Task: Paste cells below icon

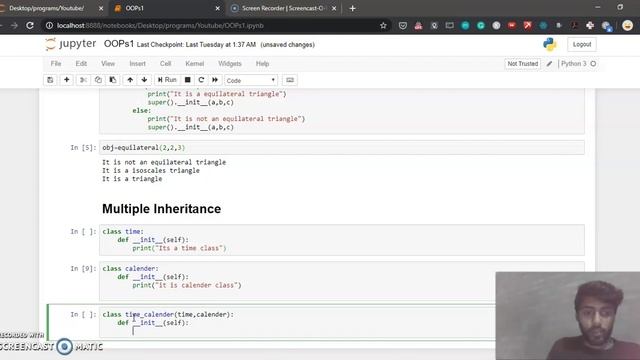Action: 113,80
